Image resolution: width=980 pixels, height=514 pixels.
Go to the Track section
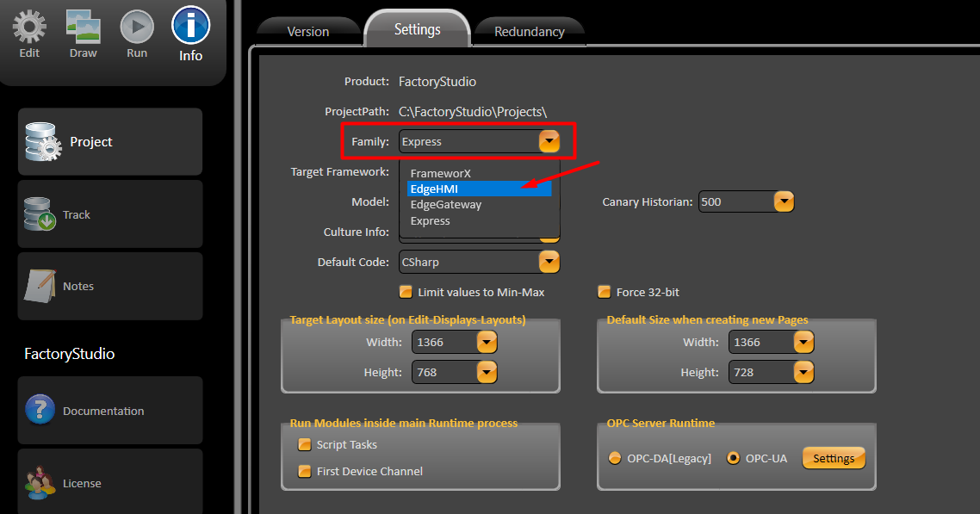click(x=110, y=214)
